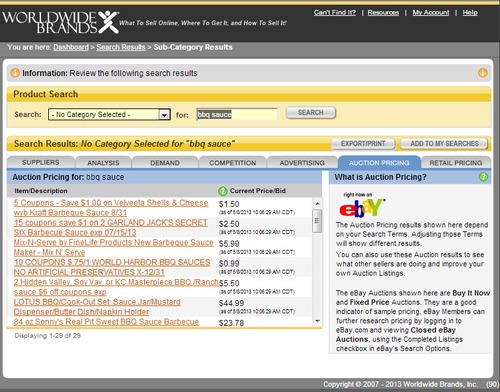Click the Current Price/Bid column header

258,191
